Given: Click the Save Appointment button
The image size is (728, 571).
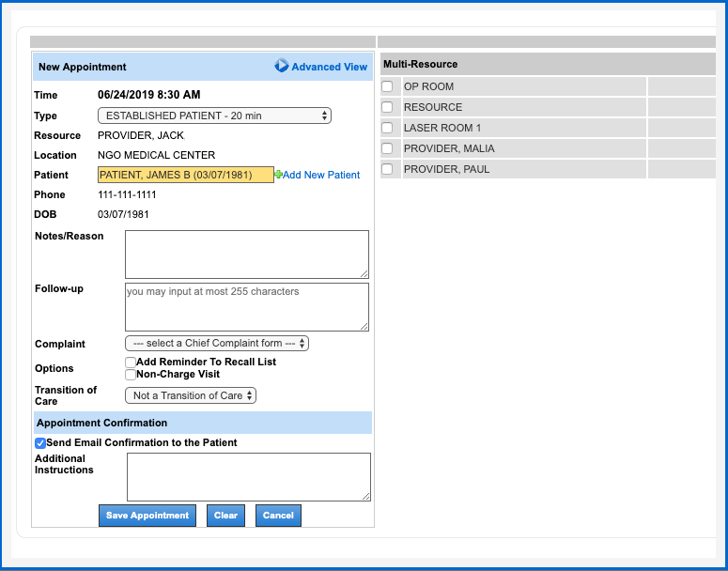Looking at the screenshot, I should pyautogui.click(x=148, y=516).
